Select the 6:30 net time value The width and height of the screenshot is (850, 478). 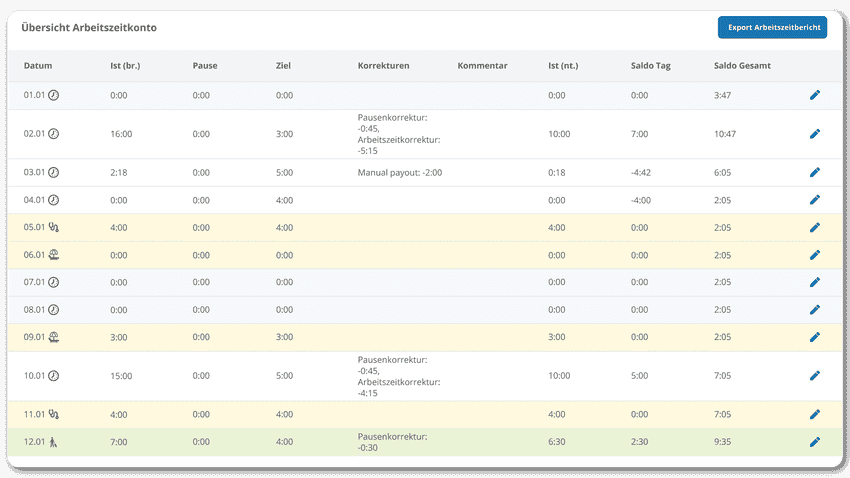(557, 442)
